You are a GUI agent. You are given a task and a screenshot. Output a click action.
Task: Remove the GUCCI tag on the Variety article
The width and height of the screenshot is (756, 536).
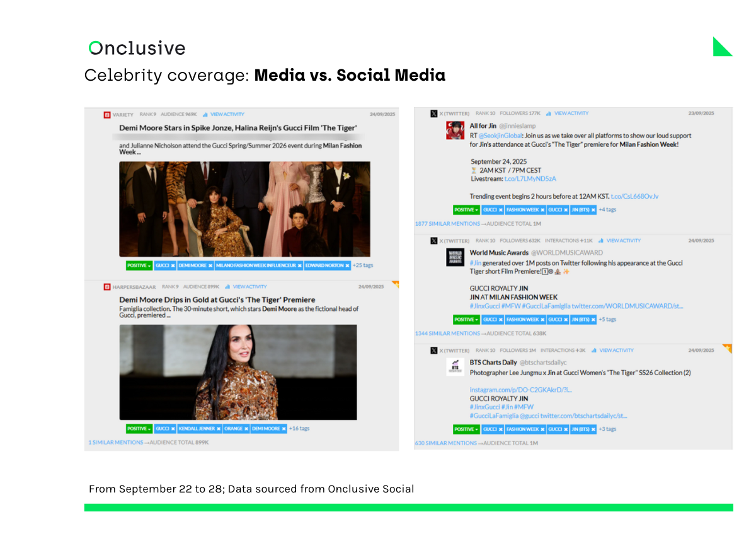pos(173,265)
